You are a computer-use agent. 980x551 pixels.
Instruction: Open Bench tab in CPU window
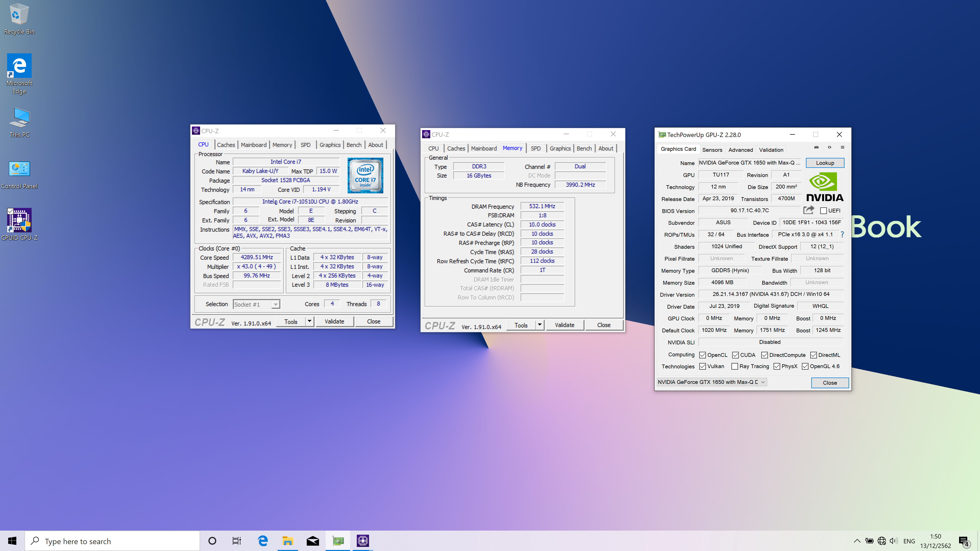[x=354, y=145]
